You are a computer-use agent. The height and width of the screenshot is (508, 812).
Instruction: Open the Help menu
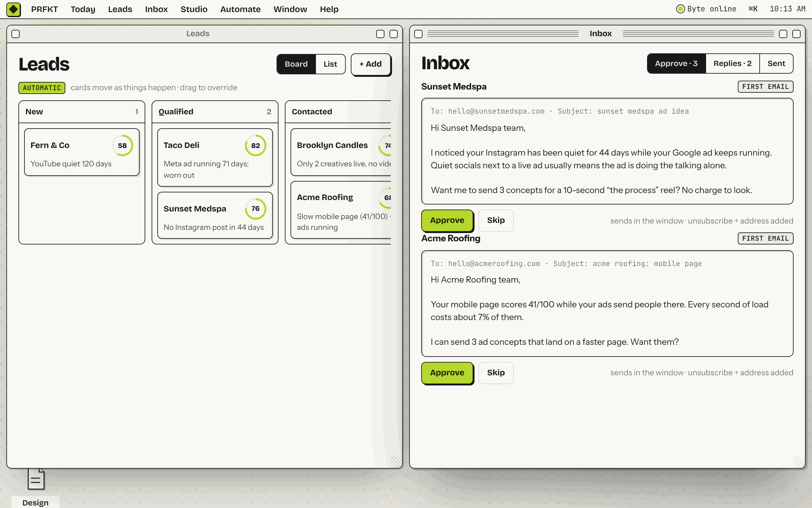click(x=329, y=9)
